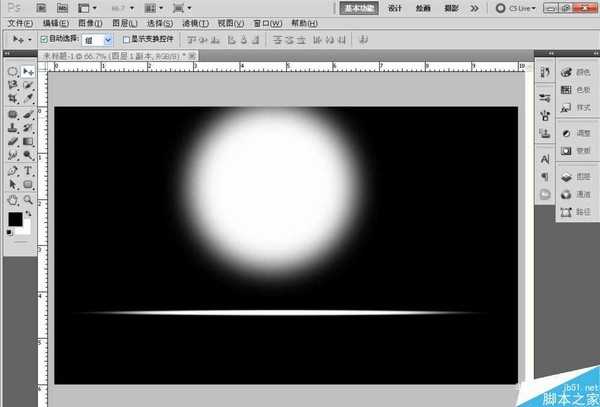The height and width of the screenshot is (407, 600).
Task: Open the Adjustments (调整) panel icon
Action: pyautogui.click(x=575, y=133)
